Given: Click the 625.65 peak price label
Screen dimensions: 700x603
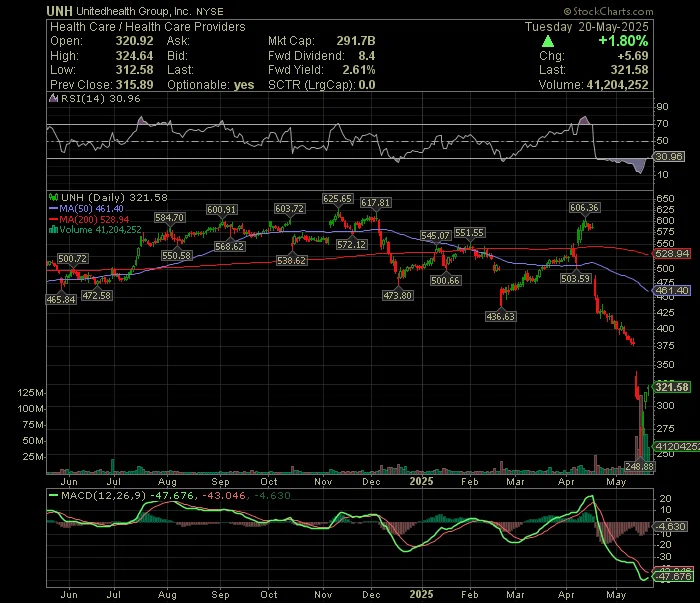Looking at the screenshot, I should click(338, 199).
